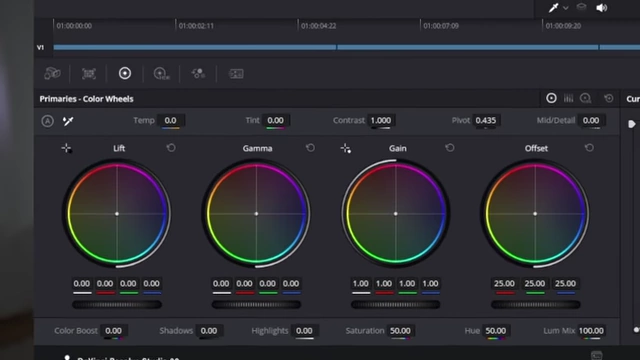Mute audio with the speaker icon
Screen dimensions: 640x360
pos(602,8)
